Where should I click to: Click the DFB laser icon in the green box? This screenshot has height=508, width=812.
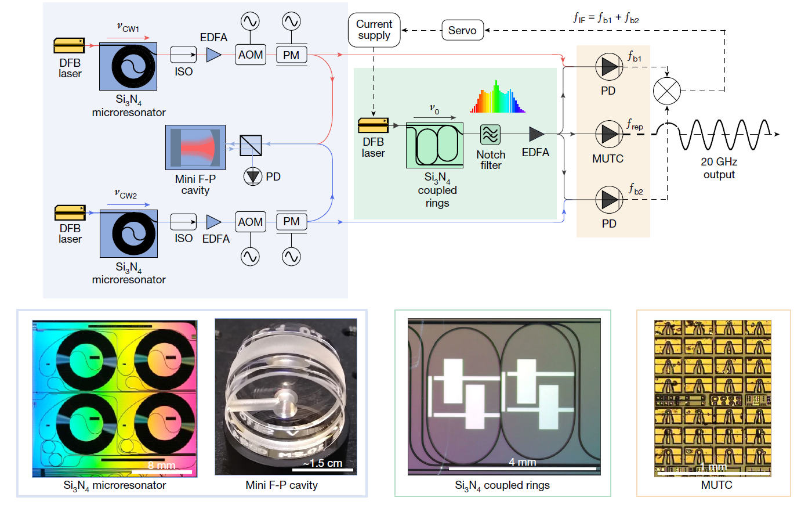pos(373,125)
